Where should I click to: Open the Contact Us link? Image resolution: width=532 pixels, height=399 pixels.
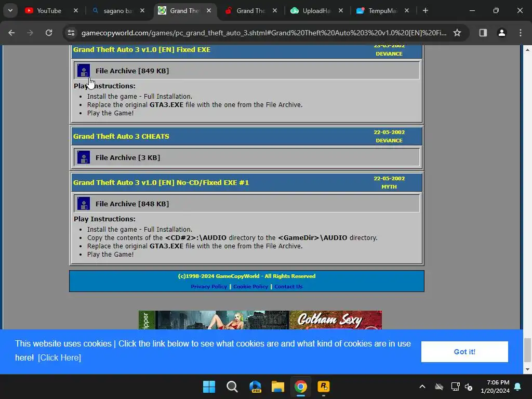288,286
